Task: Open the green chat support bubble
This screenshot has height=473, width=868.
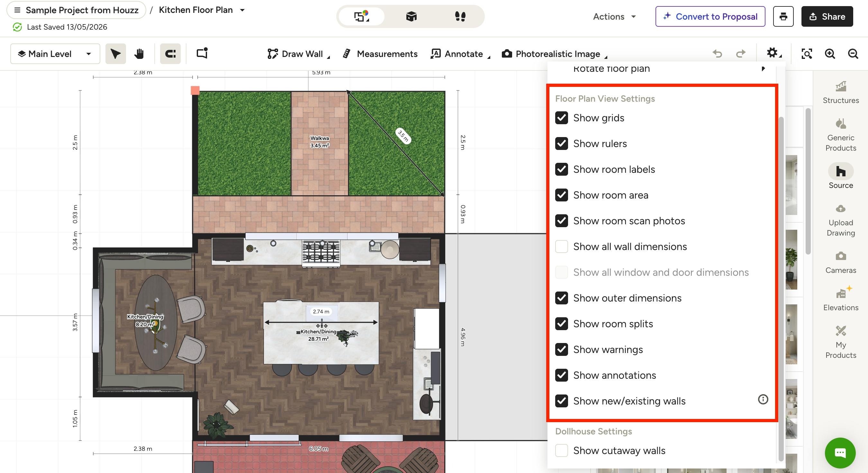Action: pyautogui.click(x=840, y=453)
